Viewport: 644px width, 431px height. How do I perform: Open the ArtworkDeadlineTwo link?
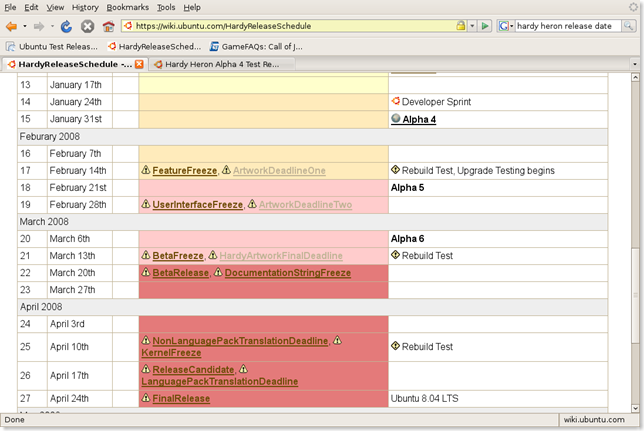pos(305,205)
